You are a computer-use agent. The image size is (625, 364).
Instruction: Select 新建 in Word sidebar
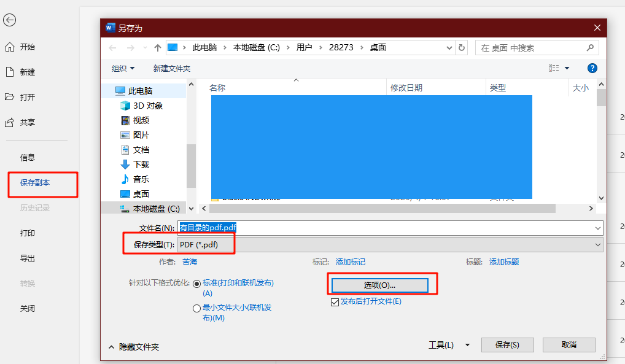click(x=20, y=72)
